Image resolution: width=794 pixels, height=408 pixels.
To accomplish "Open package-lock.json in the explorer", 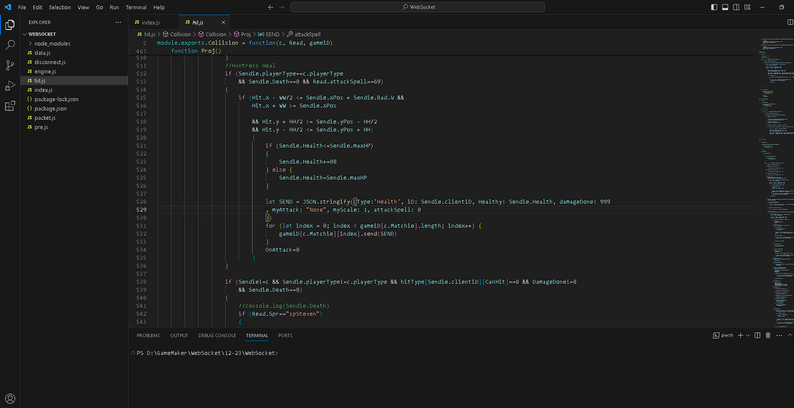I will click(74, 99).
